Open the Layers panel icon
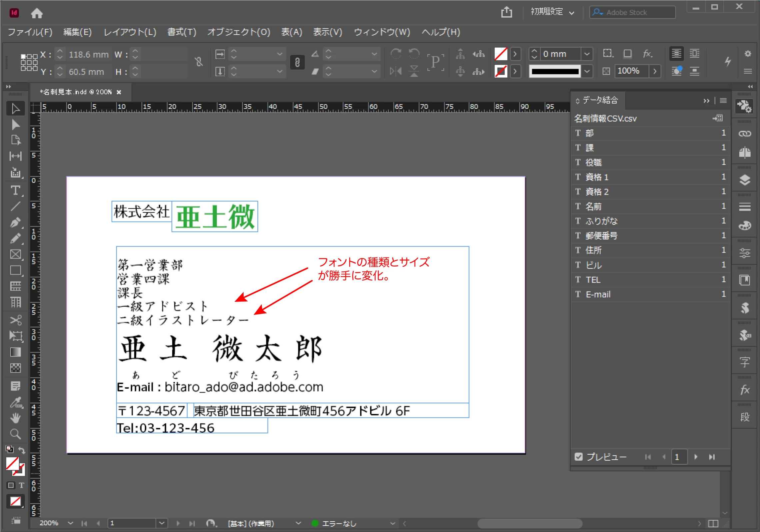 tap(745, 180)
